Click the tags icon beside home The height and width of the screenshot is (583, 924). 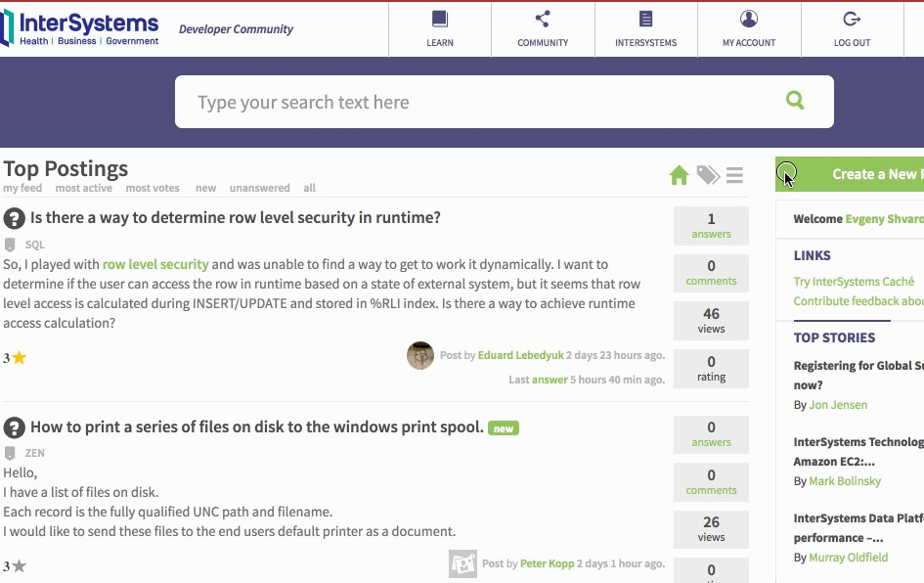[x=708, y=175]
